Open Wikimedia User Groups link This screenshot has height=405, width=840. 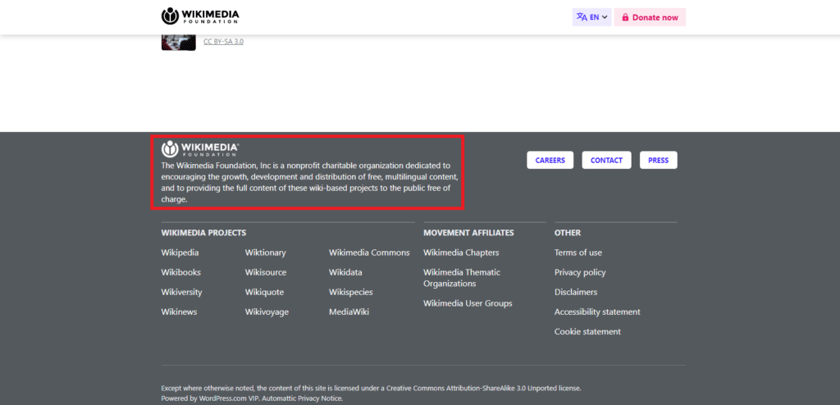coord(468,304)
